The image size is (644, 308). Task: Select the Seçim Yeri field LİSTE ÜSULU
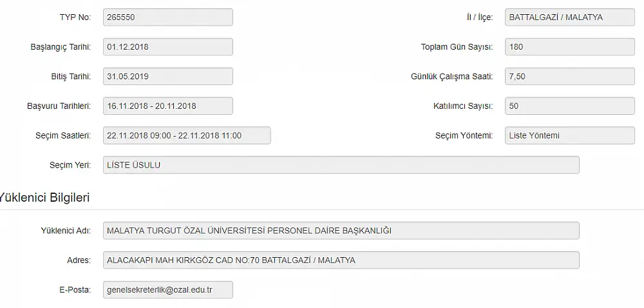tap(341, 165)
